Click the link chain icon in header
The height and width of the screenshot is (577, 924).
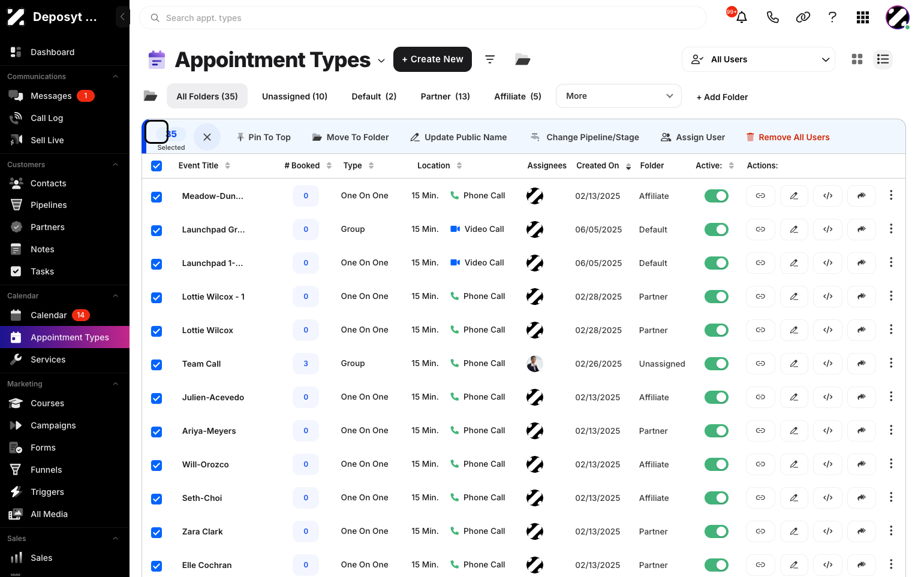803,17
